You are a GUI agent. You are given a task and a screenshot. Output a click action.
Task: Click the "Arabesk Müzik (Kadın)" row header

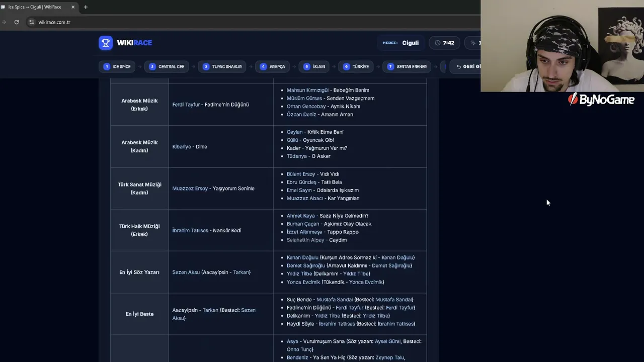click(x=139, y=146)
